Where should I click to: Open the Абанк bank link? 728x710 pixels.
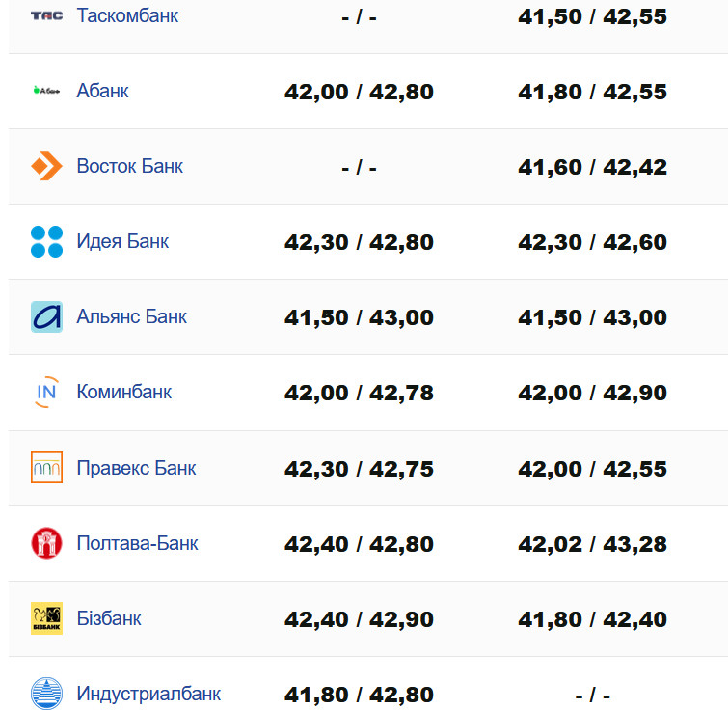[x=102, y=91]
